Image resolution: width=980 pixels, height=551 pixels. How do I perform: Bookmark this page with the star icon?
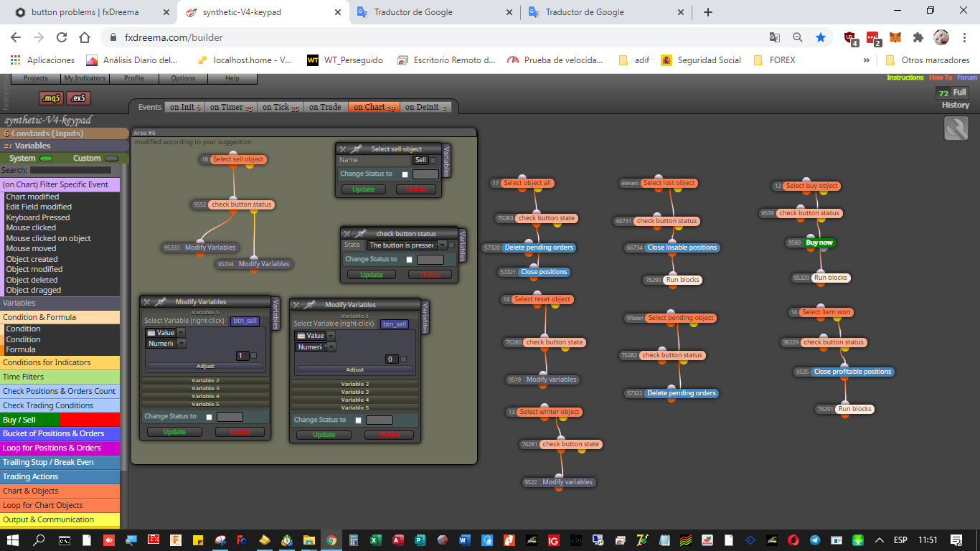821,37
